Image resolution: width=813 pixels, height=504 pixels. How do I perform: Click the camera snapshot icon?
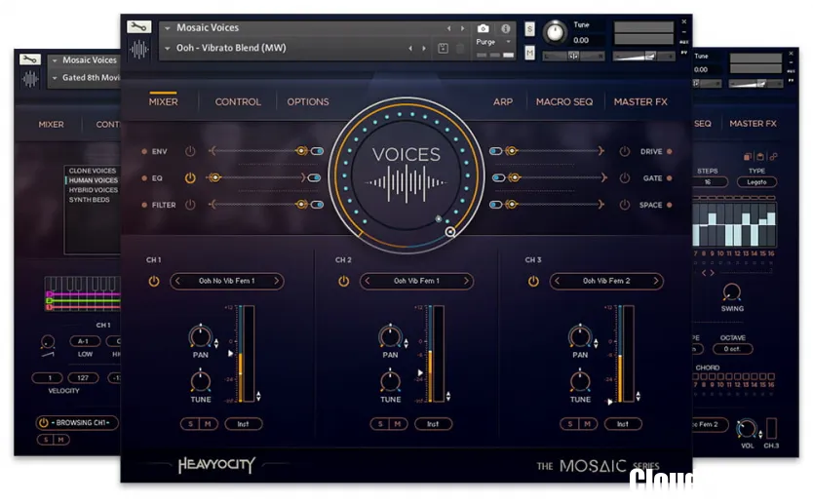pos(483,29)
